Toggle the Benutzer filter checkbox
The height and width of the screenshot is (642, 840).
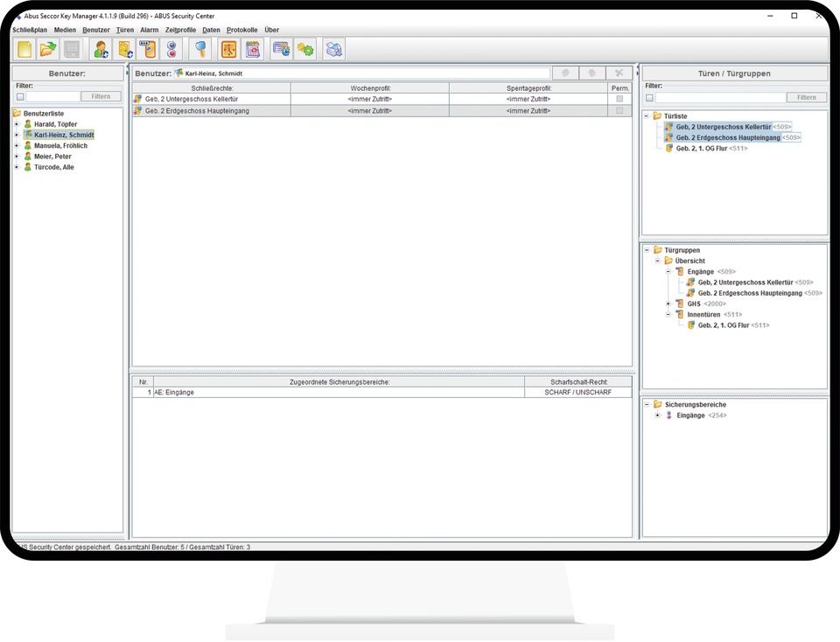click(20, 97)
